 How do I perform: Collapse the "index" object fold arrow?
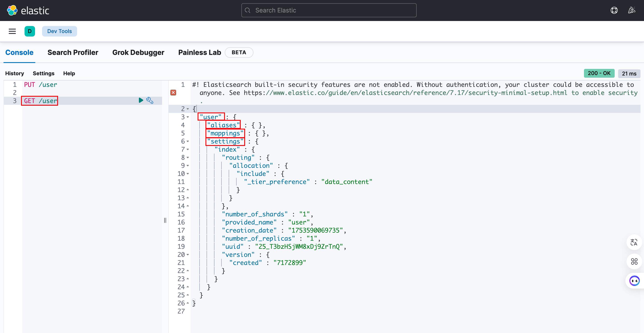pos(188,149)
